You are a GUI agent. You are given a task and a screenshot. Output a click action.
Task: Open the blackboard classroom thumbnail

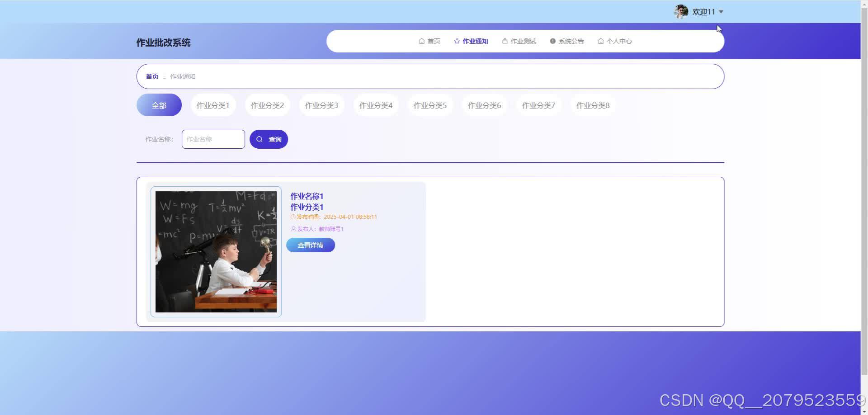(x=216, y=252)
